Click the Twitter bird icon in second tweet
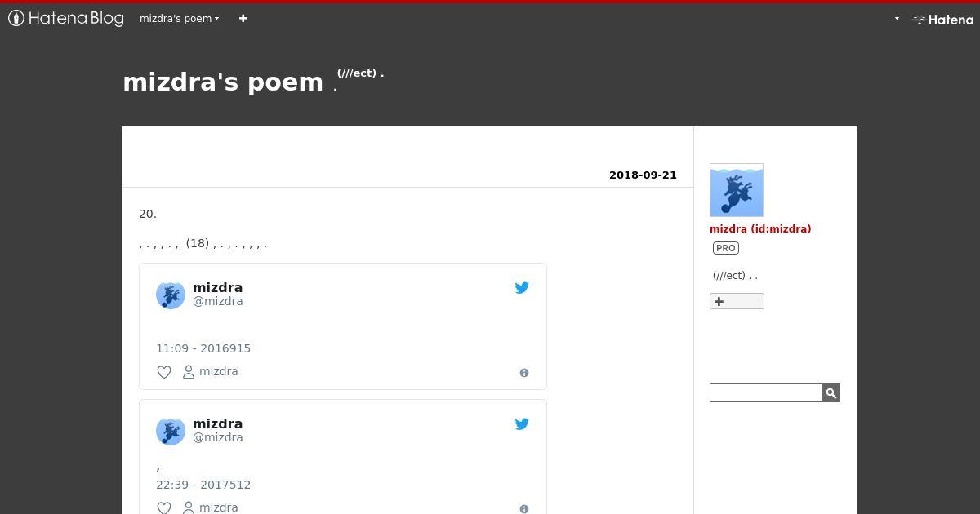The width and height of the screenshot is (980, 514). click(522, 423)
